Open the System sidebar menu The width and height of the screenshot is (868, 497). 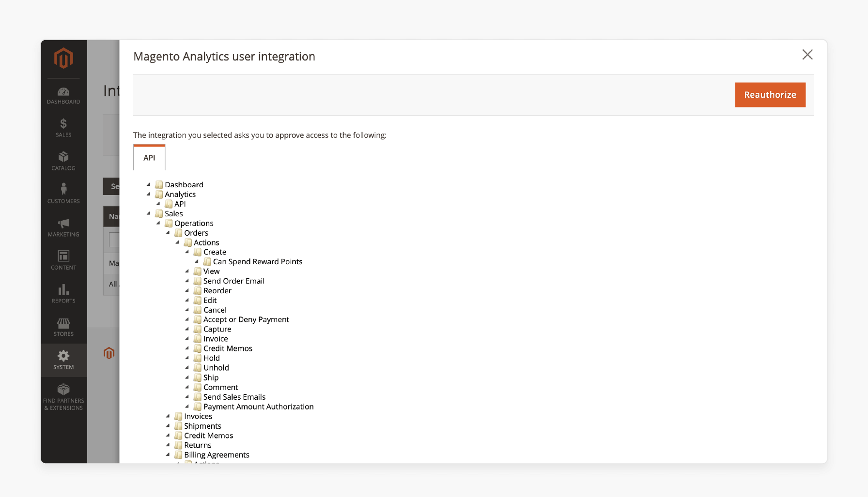point(63,360)
